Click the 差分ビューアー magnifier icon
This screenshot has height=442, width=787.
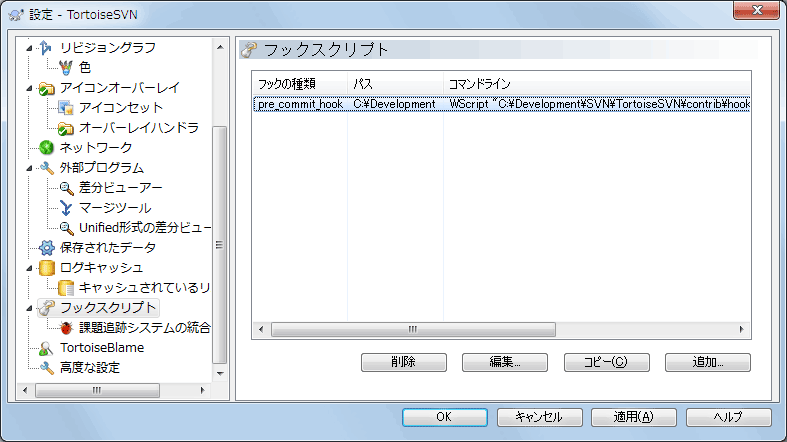point(66,188)
